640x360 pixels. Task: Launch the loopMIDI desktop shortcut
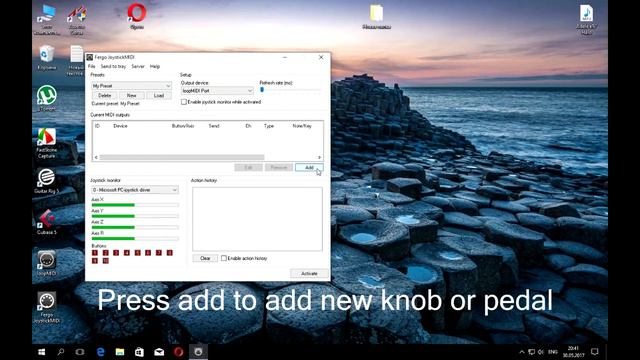tap(47, 262)
